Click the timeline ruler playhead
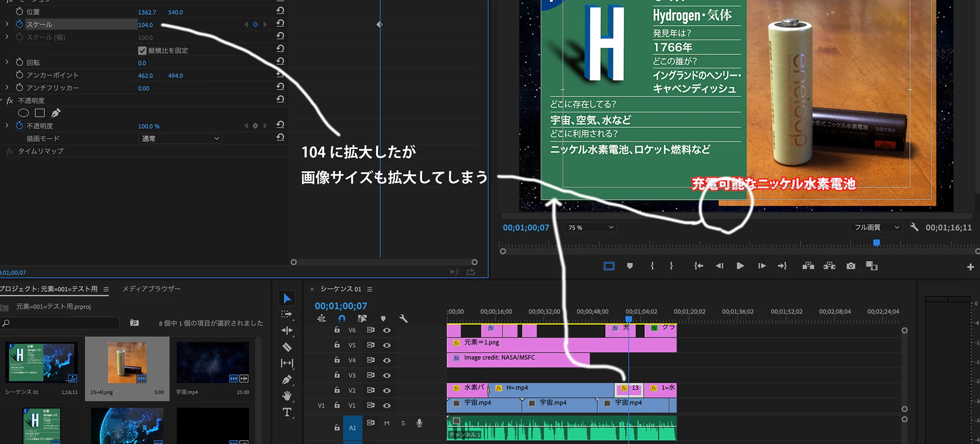 [x=629, y=319]
